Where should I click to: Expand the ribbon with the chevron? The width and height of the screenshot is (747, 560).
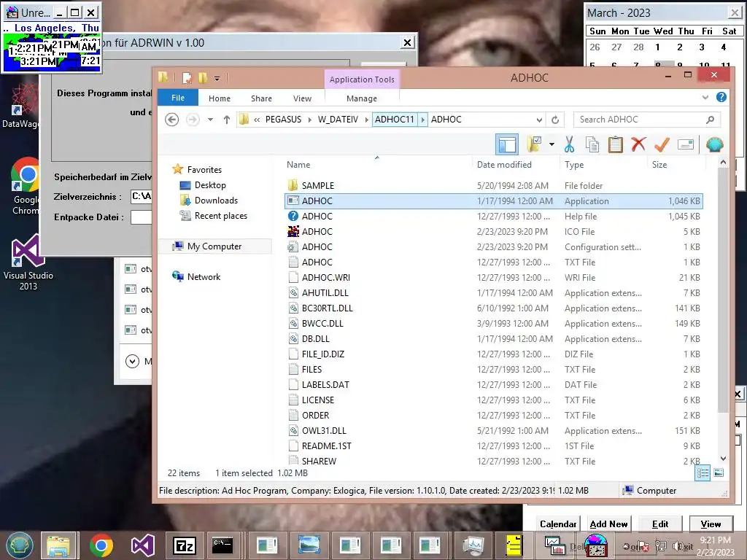pos(705,97)
